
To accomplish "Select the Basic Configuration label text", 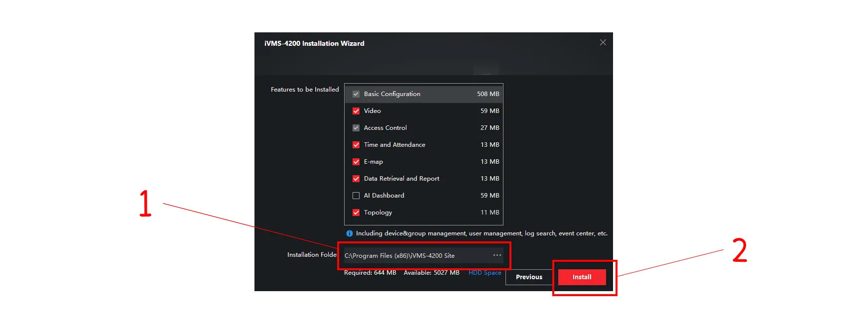I will (x=392, y=94).
